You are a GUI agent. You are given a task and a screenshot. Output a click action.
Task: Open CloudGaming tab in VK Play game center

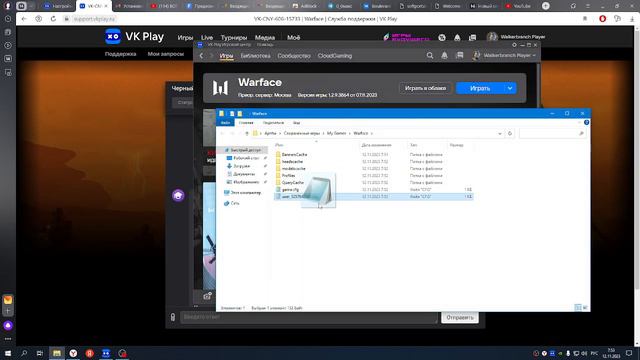[335, 56]
